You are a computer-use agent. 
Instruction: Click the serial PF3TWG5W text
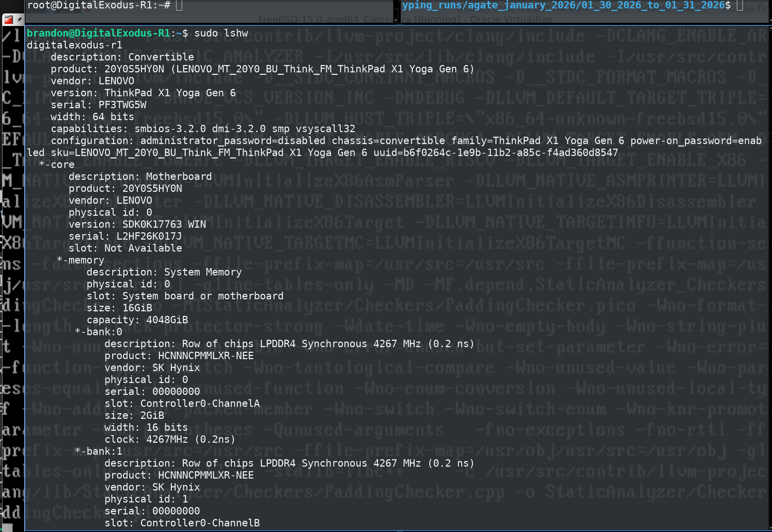click(122, 105)
